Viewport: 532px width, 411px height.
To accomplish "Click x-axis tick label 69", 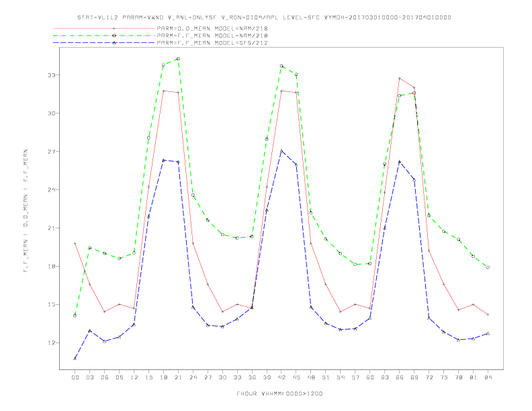I will click(x=414, y=377).
